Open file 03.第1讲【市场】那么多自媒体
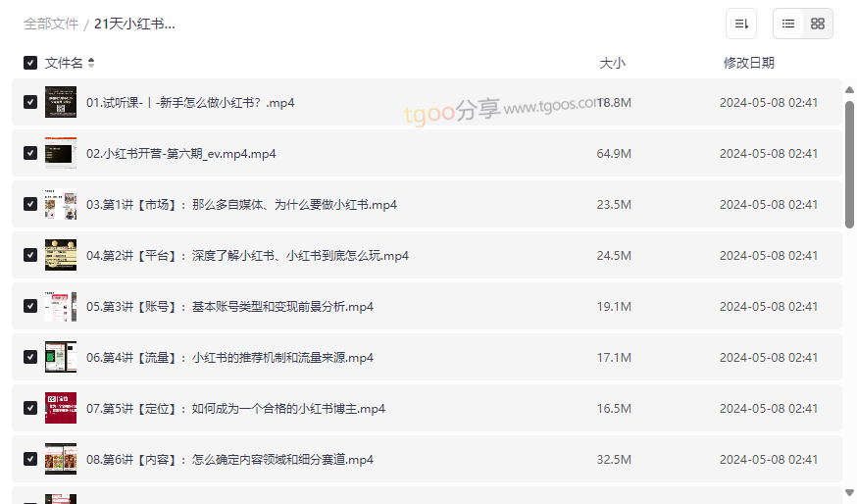 241,204
